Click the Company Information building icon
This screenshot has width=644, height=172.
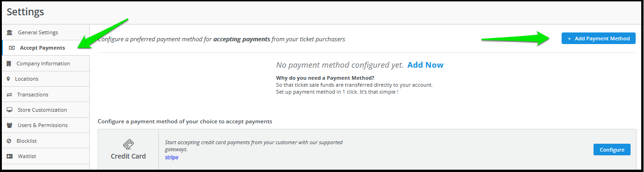9,64
